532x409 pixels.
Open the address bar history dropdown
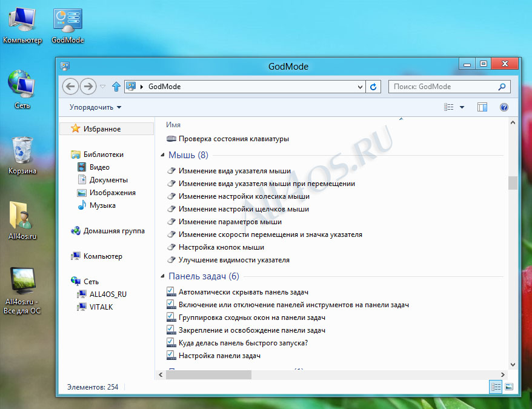click(360, 87)
